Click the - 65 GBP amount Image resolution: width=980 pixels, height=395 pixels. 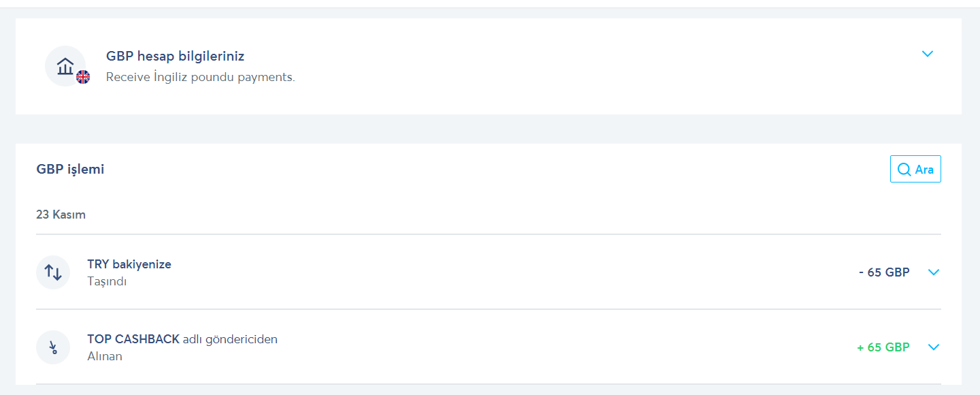[884, 272]
